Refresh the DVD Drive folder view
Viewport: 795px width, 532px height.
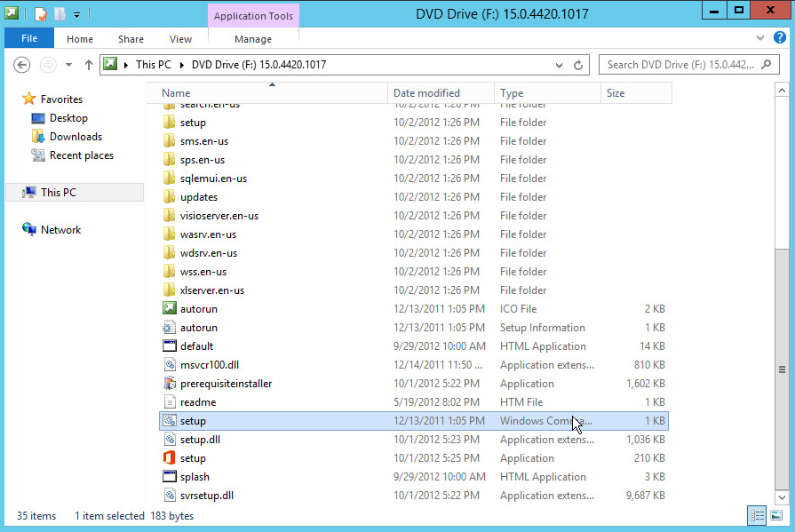tap(578, 65)
